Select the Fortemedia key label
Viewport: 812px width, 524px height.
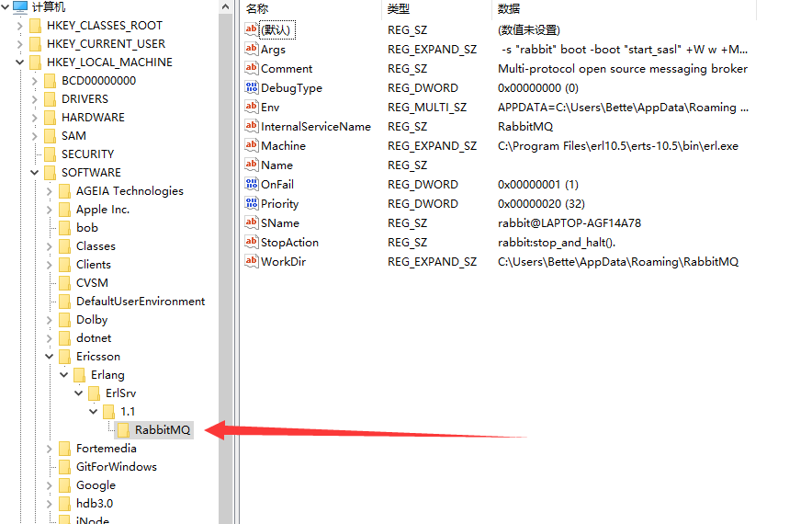pyautogui.click(x=107, y=449)
